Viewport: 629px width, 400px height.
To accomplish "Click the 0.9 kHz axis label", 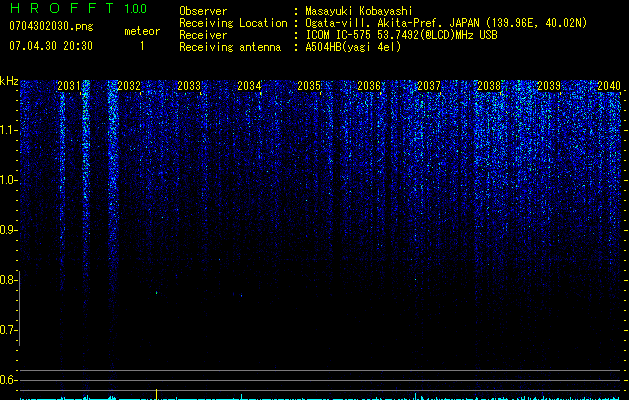I will click(x=8, y=230).
